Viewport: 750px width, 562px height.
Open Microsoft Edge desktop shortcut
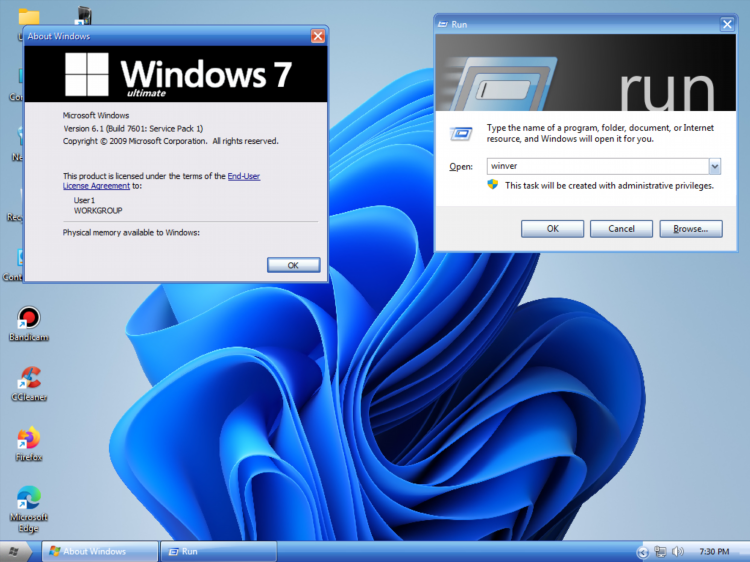[x=29, y=509]
